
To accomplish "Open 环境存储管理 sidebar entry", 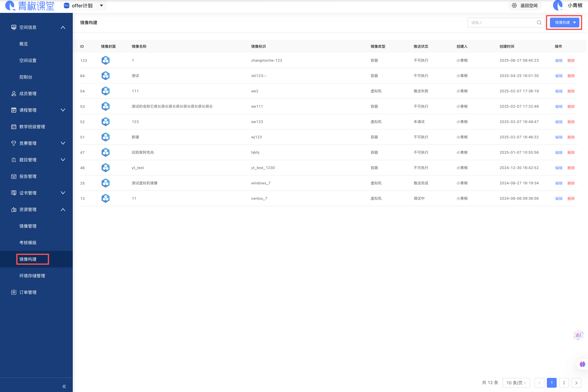I will click(x=32, y=276).
